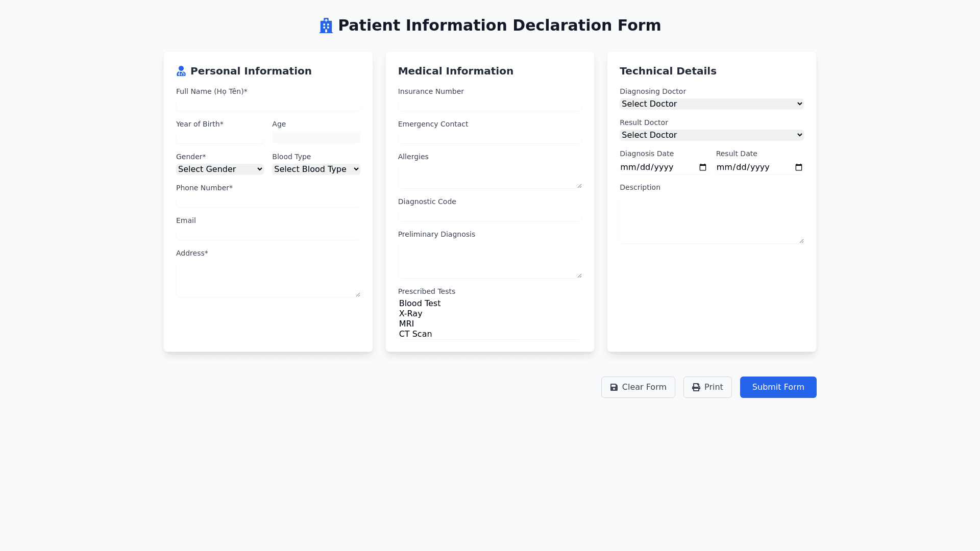
Task: Expand the Blood Type dropdown
Action: click(x=316, y=169)
